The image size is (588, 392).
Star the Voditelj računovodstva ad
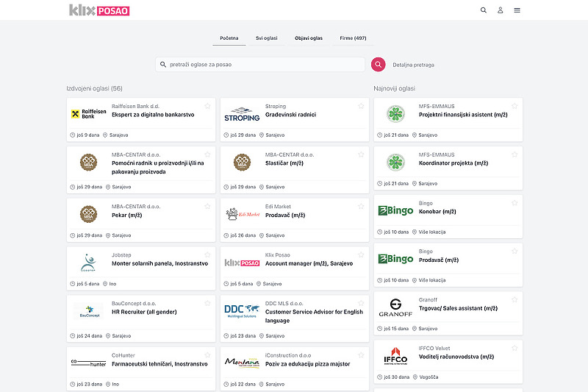514,348
